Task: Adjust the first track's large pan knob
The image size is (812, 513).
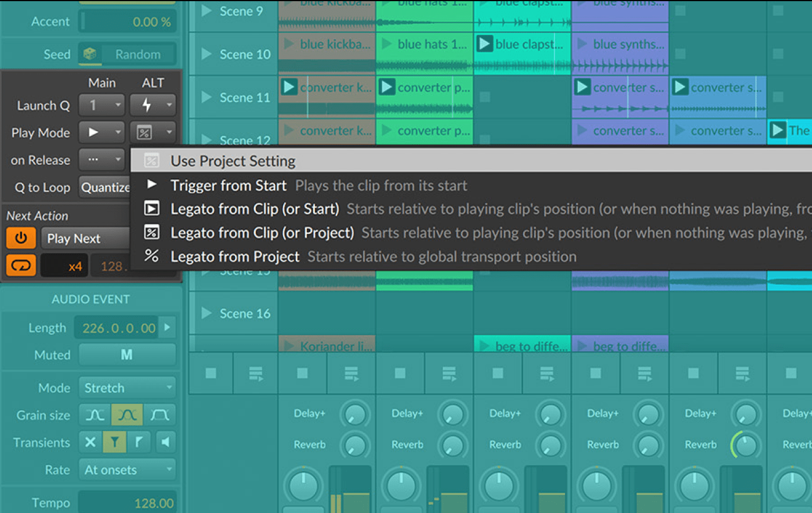Action: pos(303,485)
